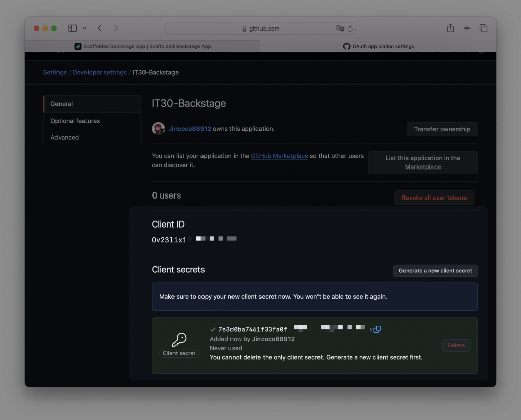Select the OAuth application settings tab

pyautogui.click(x=378, y=46)
